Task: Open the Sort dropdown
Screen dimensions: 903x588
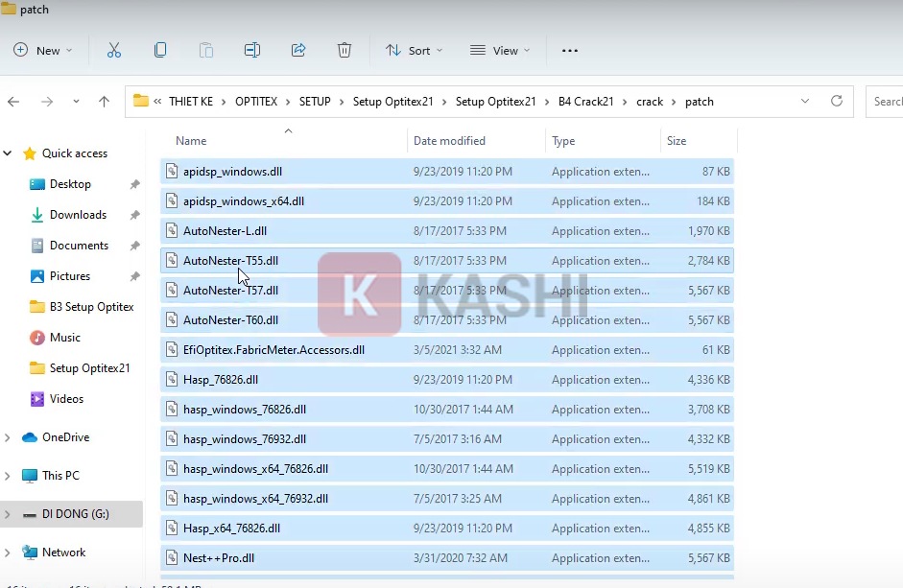Action: coord(414,50)
